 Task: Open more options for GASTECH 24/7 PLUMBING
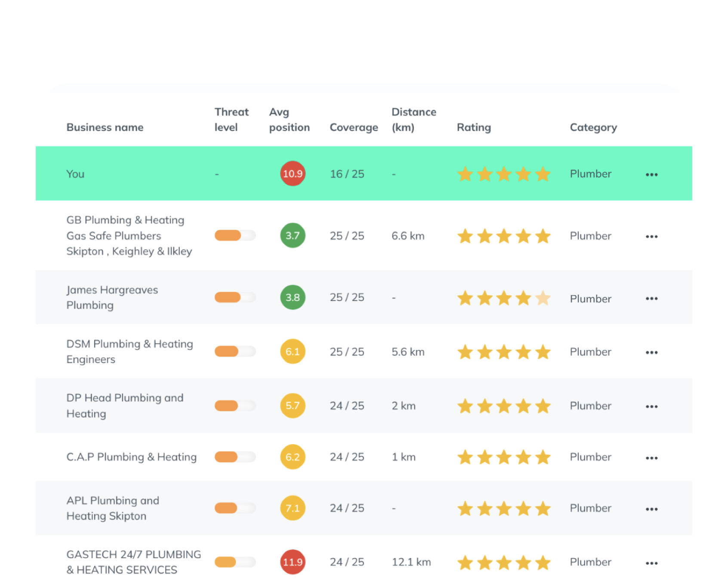[651, 563]
